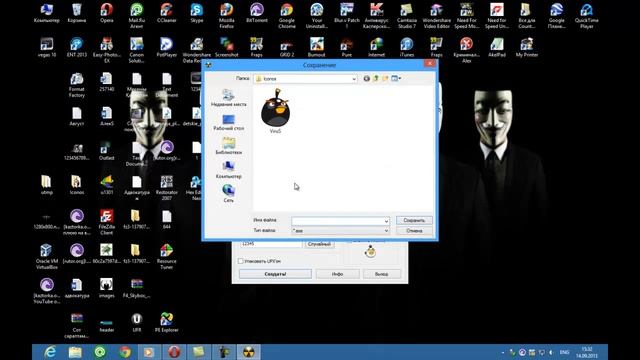Click the Случайный button in builder window

[x=319, y=244]
